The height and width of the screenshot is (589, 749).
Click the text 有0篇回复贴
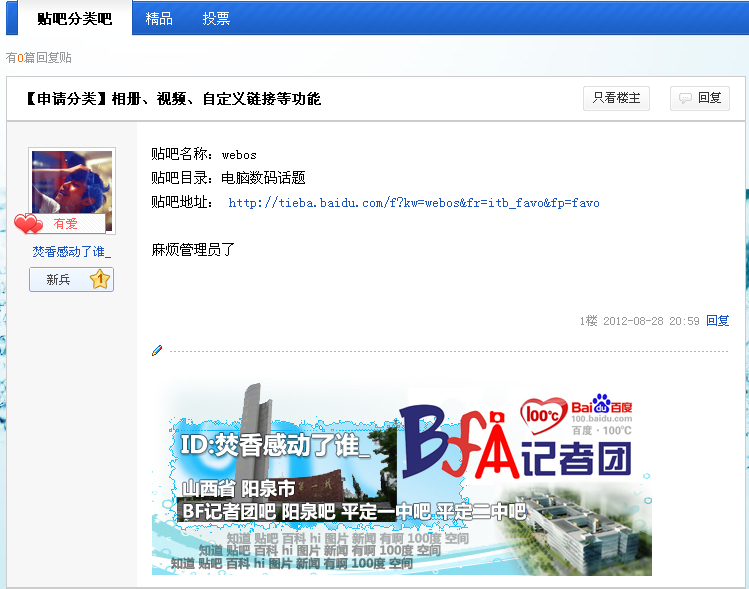tap(39, 58)
